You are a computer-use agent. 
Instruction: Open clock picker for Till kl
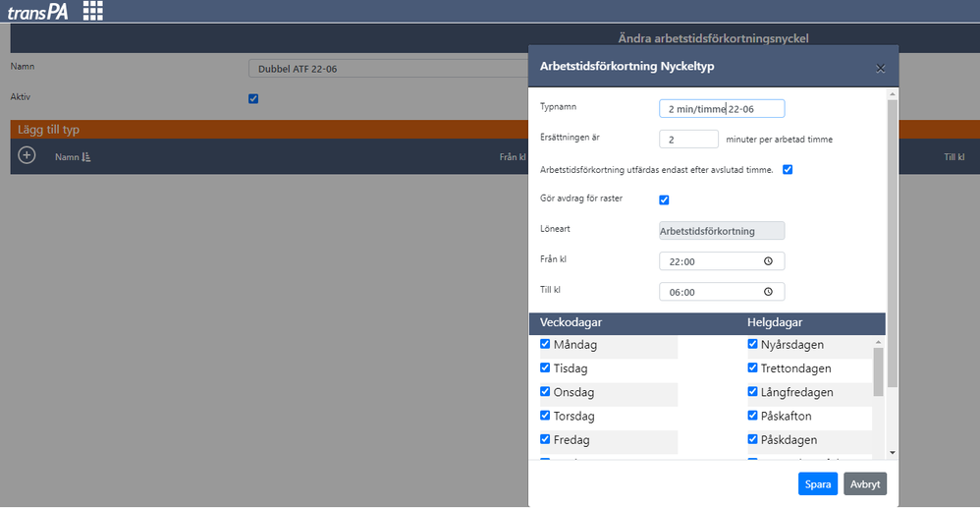768,292
